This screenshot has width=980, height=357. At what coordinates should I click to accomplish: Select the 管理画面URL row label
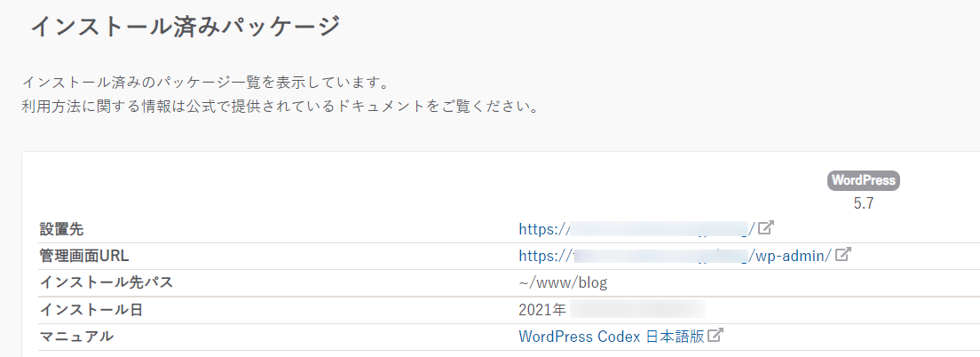pyautogui.click(x=84, y=256)
